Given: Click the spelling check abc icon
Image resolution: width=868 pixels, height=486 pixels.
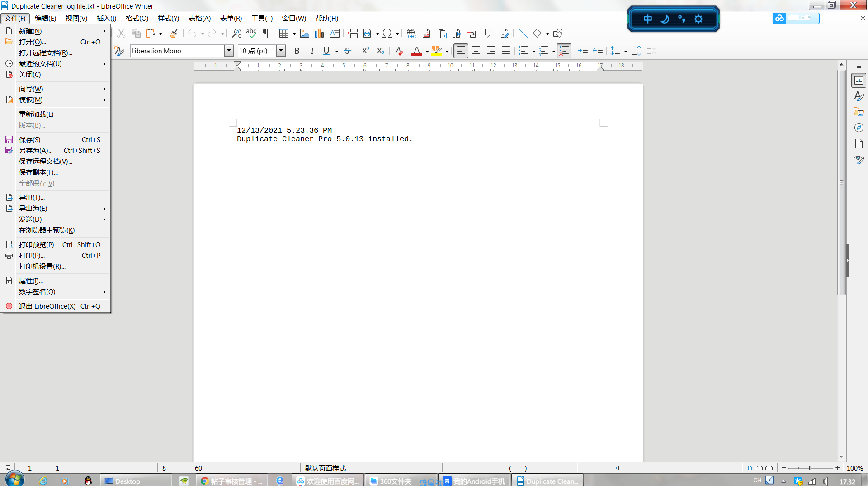Looking at the screenshot, I should point(251,33).
